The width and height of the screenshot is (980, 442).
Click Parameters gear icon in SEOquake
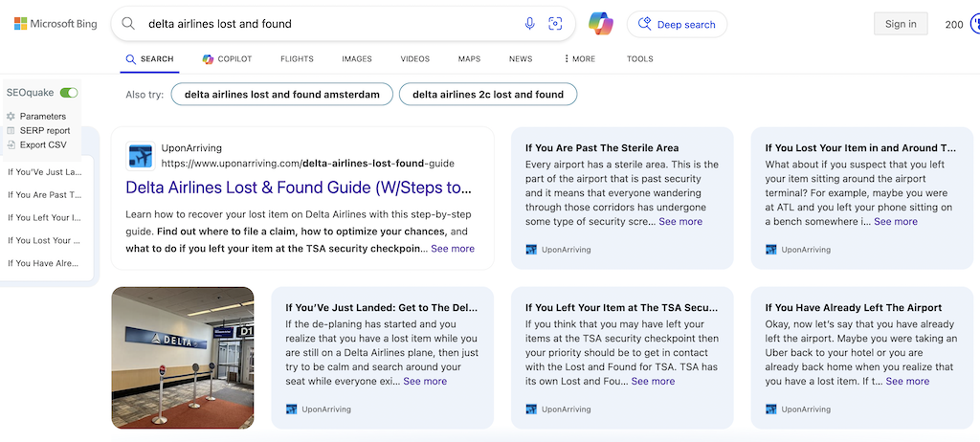pyautogui.click(x=11, y=117)
